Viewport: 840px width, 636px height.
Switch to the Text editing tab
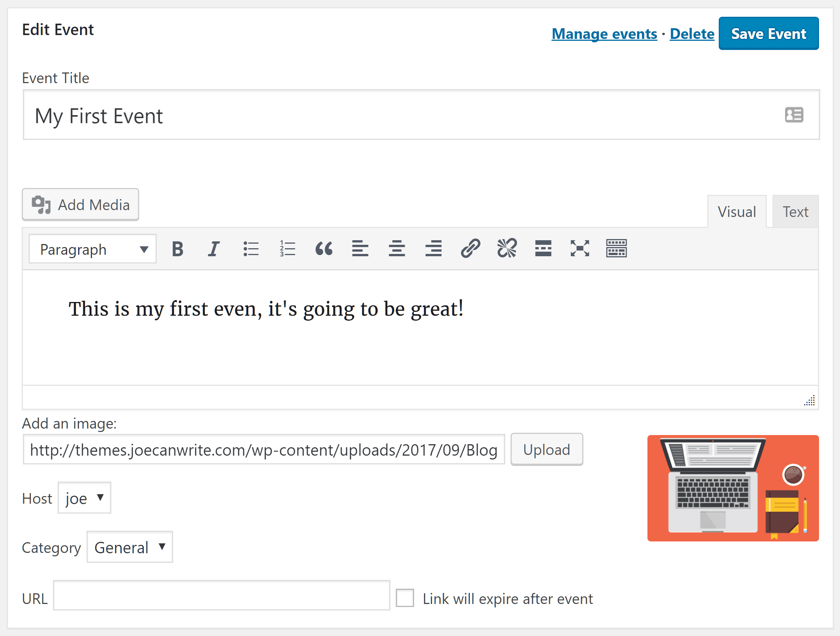point(795,211)
